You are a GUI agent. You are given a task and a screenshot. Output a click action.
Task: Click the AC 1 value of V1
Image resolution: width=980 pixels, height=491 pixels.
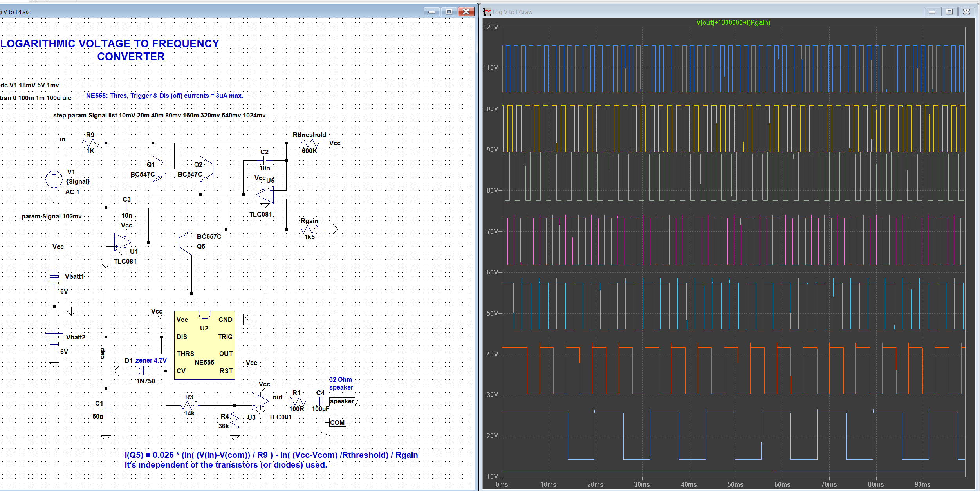coord(72,192)
